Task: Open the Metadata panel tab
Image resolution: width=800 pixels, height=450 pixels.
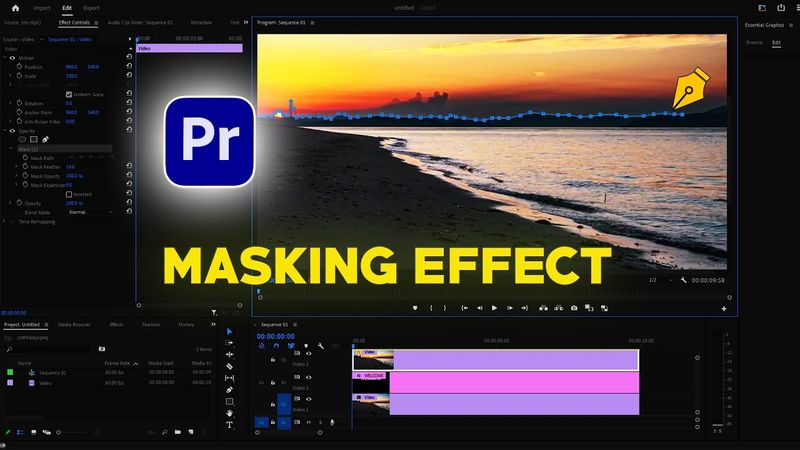Action: point(201,22)
